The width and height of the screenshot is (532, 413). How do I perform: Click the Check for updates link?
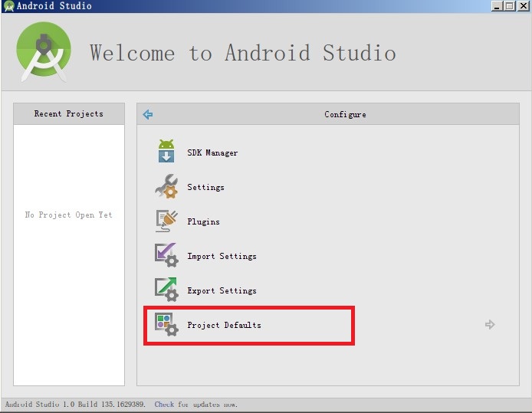click(x=195, y=404)
